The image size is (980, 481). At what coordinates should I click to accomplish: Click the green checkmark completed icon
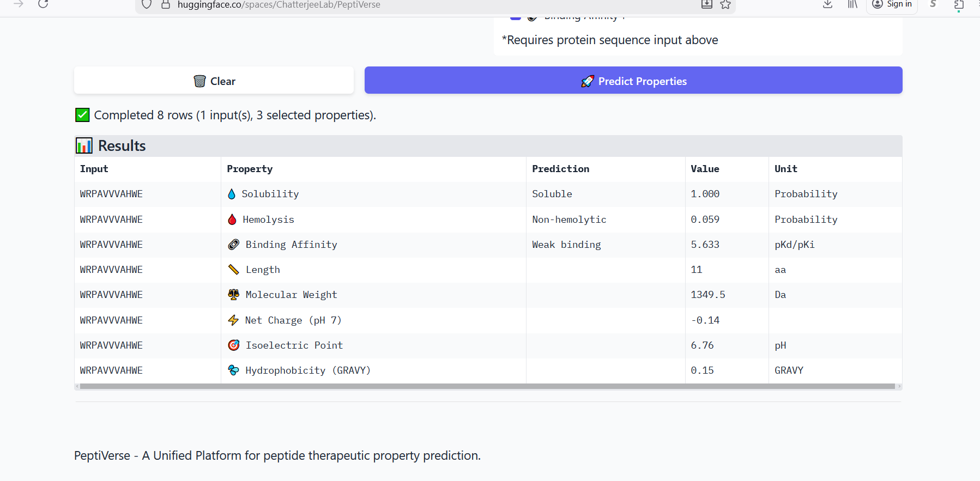[82, 115]
